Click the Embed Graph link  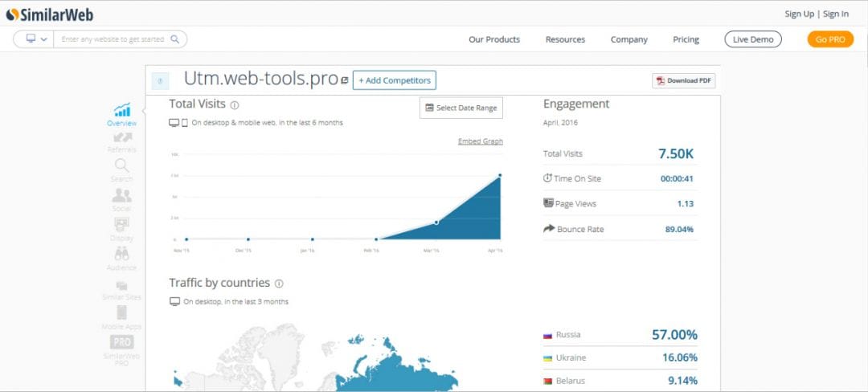pyautogui.click(x=481, y=141)
